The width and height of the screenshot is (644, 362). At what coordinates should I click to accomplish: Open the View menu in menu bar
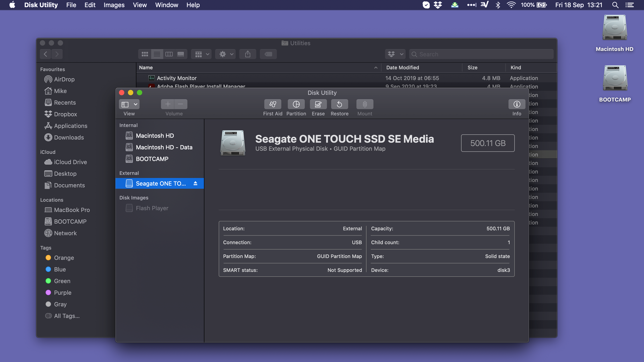point(140,5)
